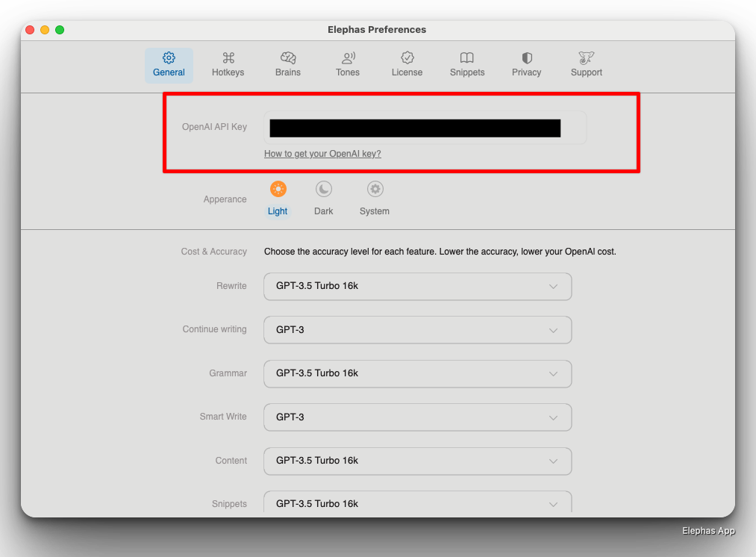The height and width of the screenshot is (557, 756).
Task: Switch to the License tab label
Action: click(407, 72)
